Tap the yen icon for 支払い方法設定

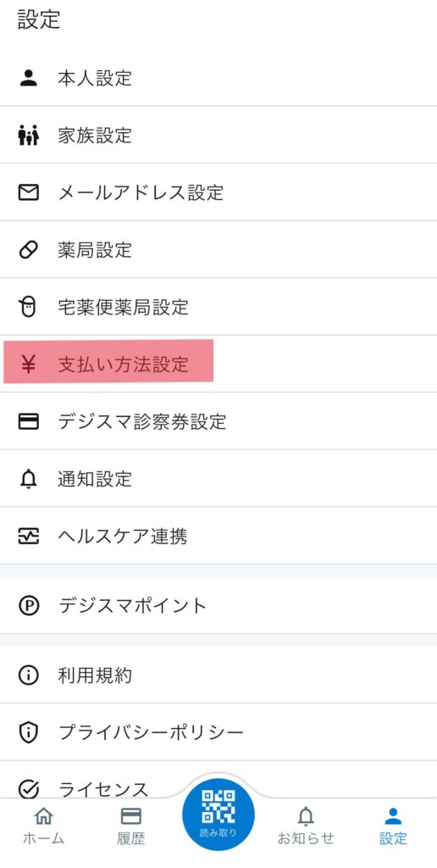pos(28,364)
